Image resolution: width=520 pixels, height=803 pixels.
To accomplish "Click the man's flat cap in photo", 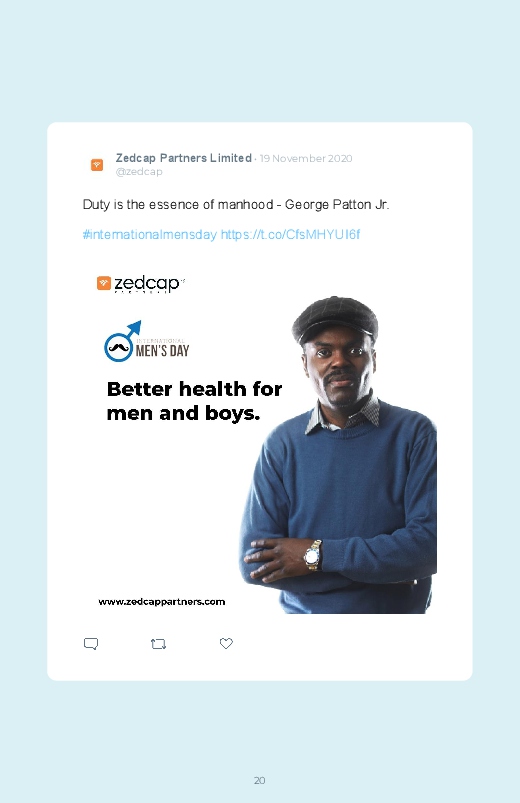I will click(335, 319).
